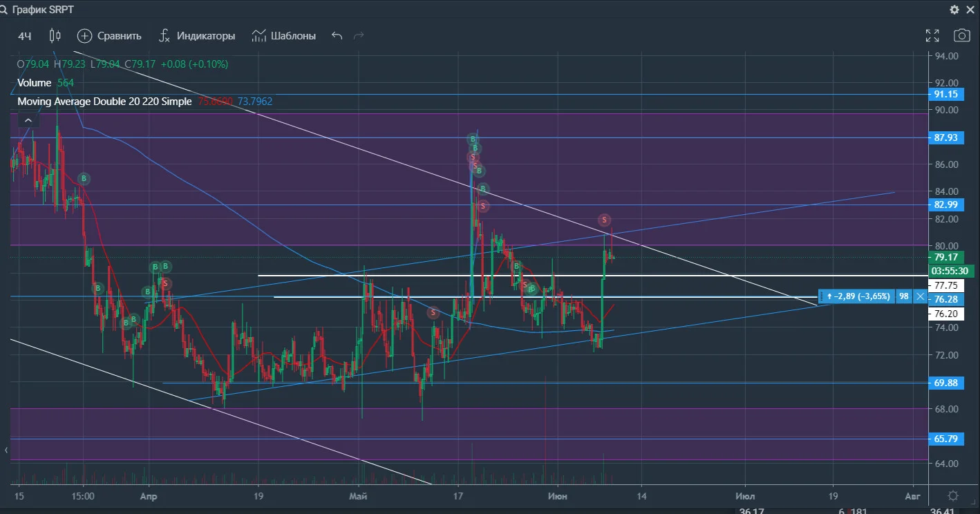Screen dimensions: 980x514
Task: Click the order label −2,89 (−3,65%)
Action: [857, 296]
